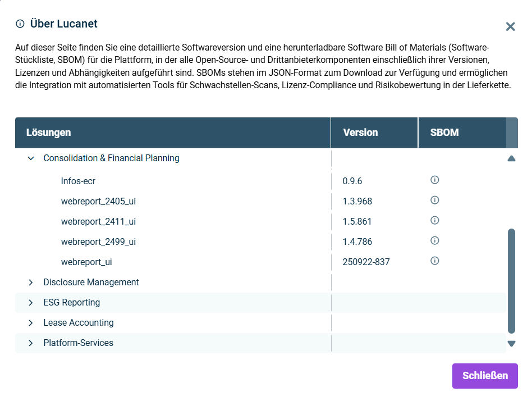This screenshot has width=532, height=401.
Task: Open SBOM info for Infos-ecr
Action: click(434, 180)
